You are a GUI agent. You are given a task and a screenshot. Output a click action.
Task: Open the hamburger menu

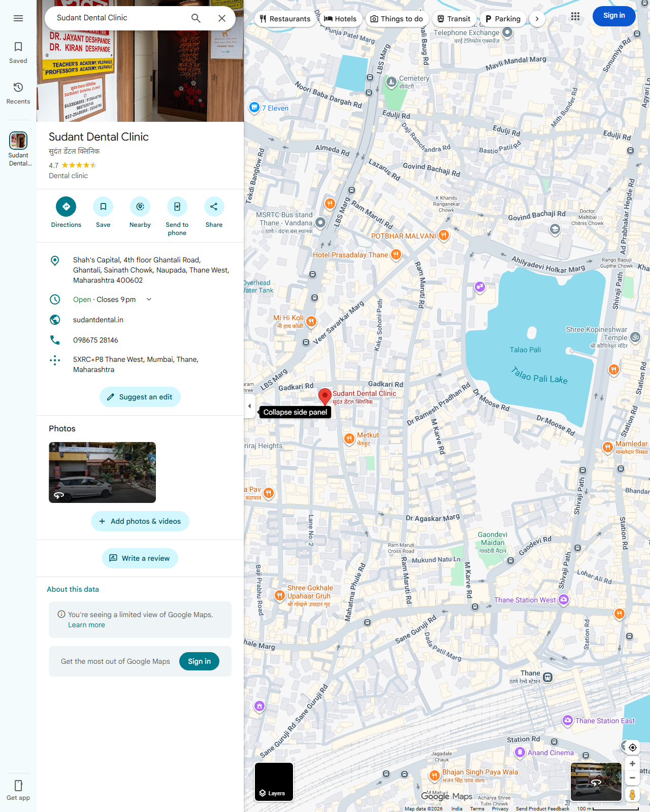[x=18, y=18]
